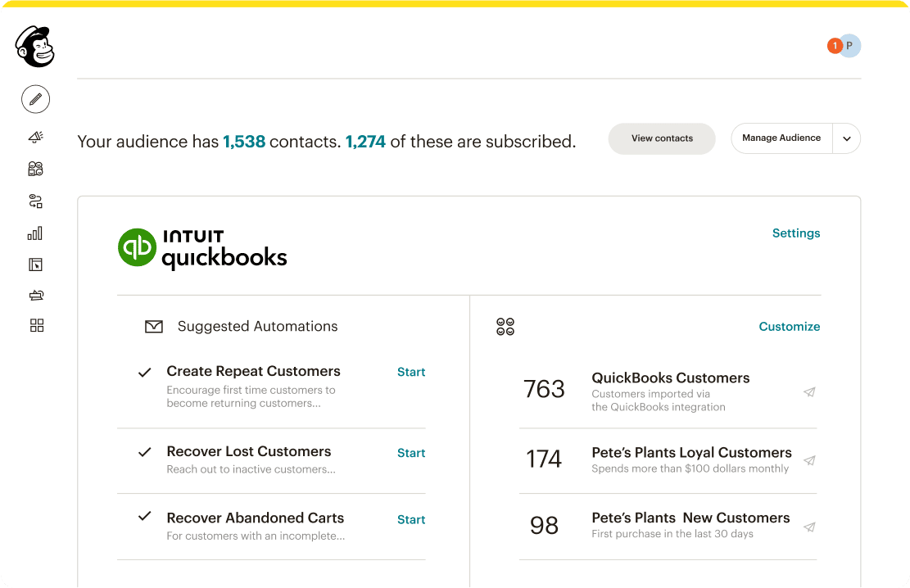Toggle the Create Repeat Customers checkmark
This screenshot has height=588, width=910.
tap(145, 373)
